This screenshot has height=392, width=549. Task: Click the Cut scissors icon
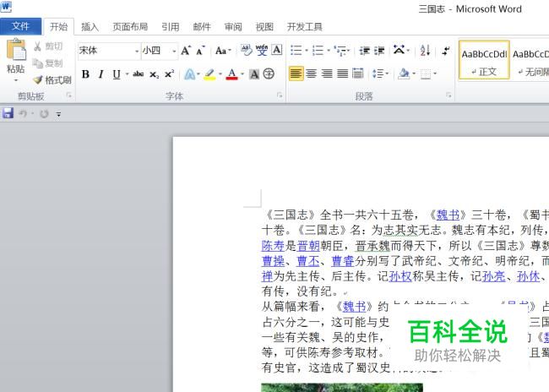pyautogui.click(x=37, y=46)
